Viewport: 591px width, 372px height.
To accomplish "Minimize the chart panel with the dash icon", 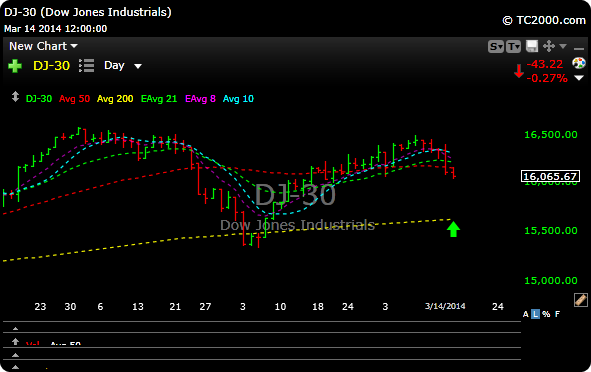I will click(579, 49).
